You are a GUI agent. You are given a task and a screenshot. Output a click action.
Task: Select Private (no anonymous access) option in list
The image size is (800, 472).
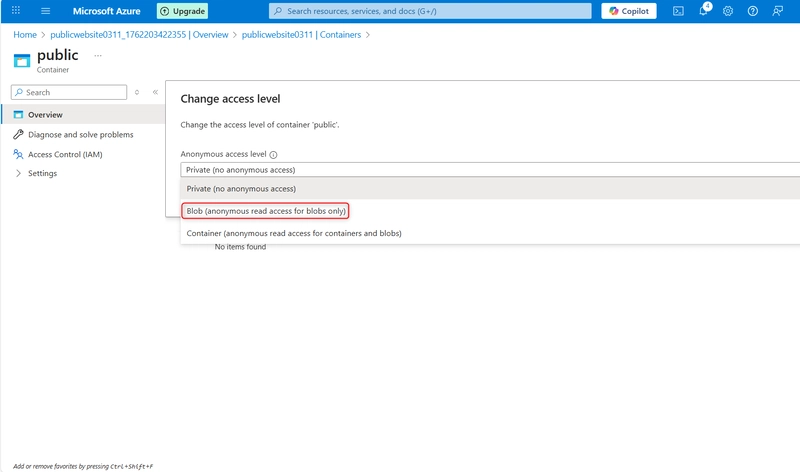tap(241, 188)
